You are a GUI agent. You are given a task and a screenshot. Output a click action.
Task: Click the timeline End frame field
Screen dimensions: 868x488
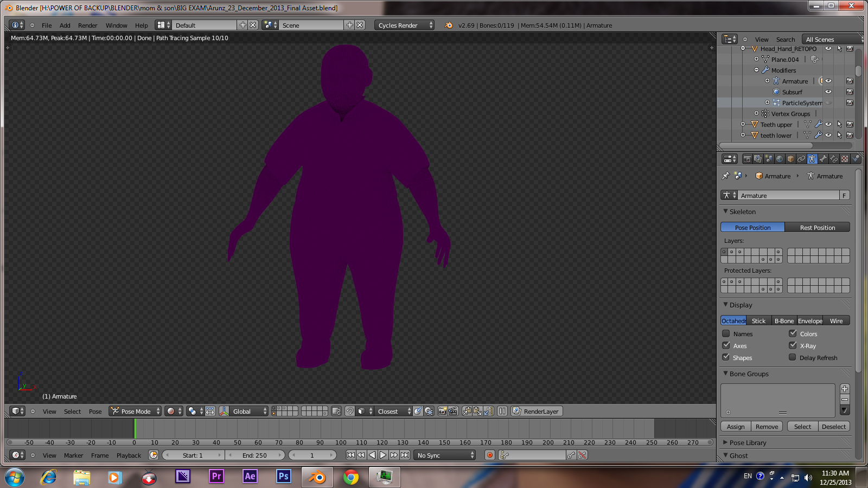pos(254,455)
